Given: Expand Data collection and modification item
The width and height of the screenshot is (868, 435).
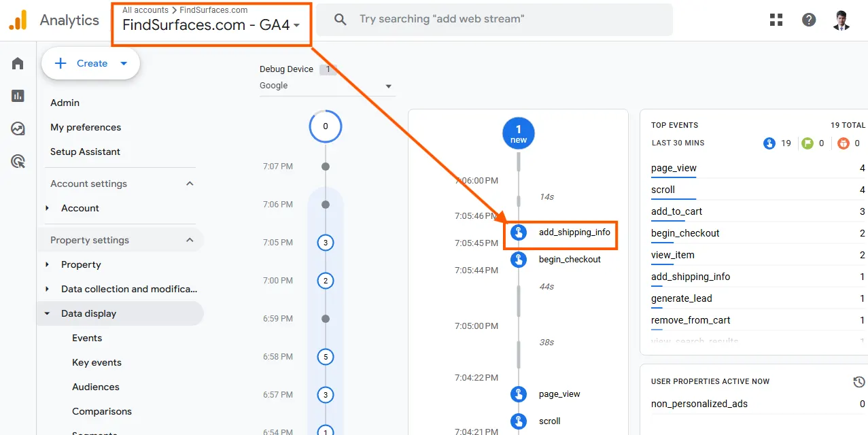Looking at the screenshot, I should pos(47,289).
